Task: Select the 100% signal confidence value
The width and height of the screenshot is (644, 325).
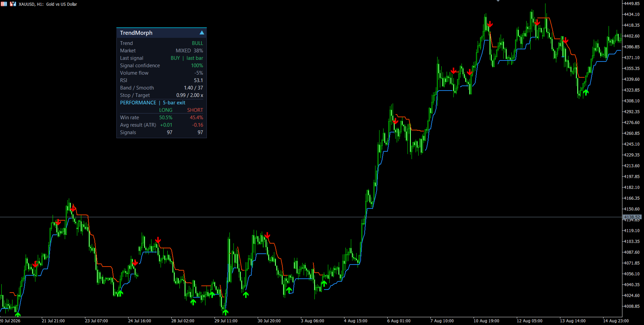Action: point(197,66)
